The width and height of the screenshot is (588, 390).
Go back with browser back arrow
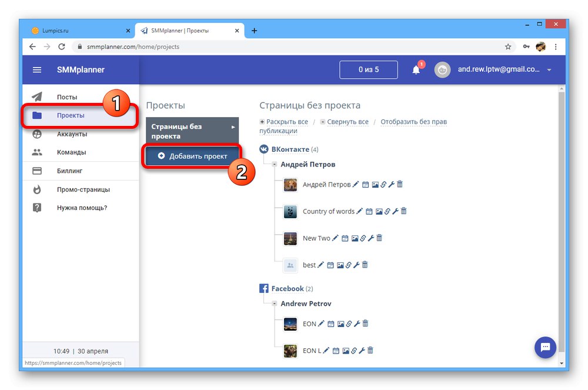tap(32, 46)
